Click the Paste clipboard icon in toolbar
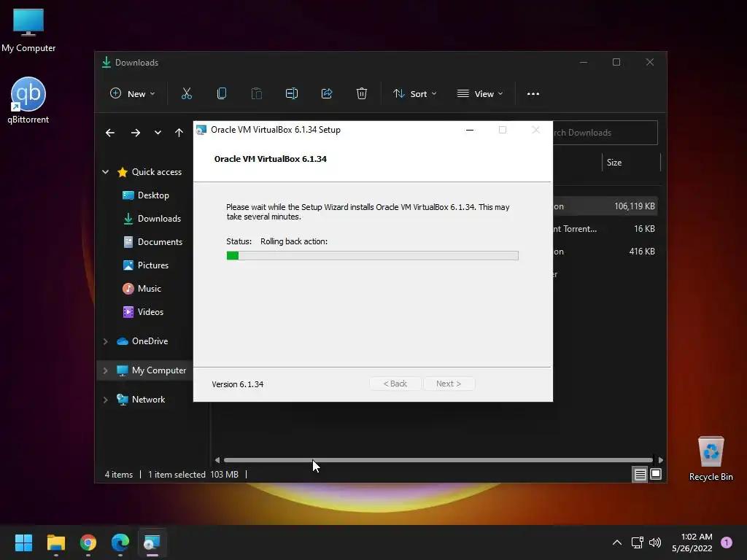Image resolution: width=747 pixels, height=560 pixels. click(x=256, y=94)
